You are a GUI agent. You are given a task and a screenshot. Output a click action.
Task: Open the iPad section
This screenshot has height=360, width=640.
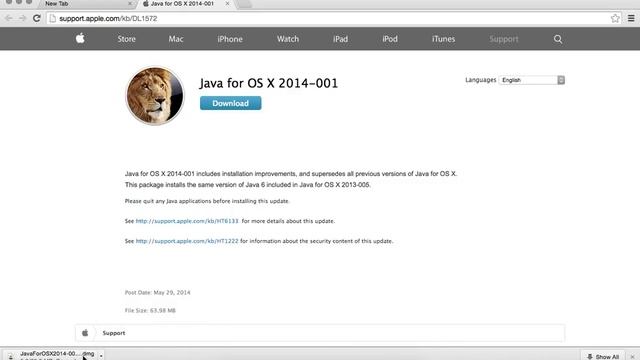pos(340,39)
